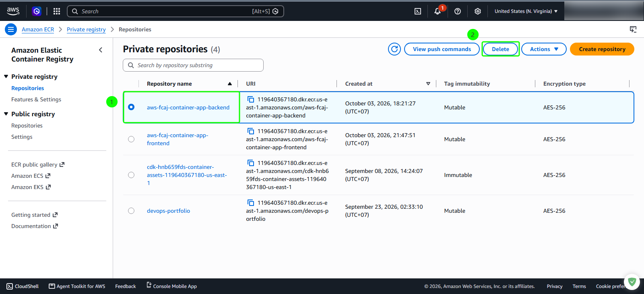Open ECR public gallery external link
The height and width of the screenshot is (294, 644).
pos(38,164)
